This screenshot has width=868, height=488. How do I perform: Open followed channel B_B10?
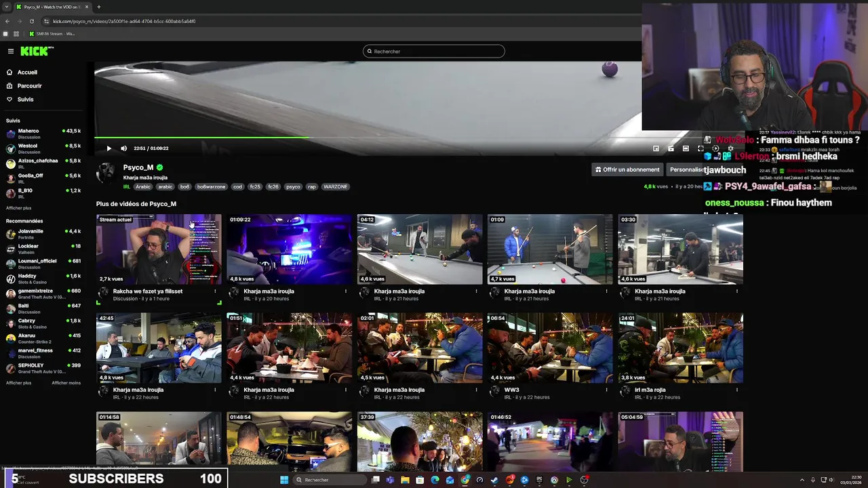click(x=43, y=193)
